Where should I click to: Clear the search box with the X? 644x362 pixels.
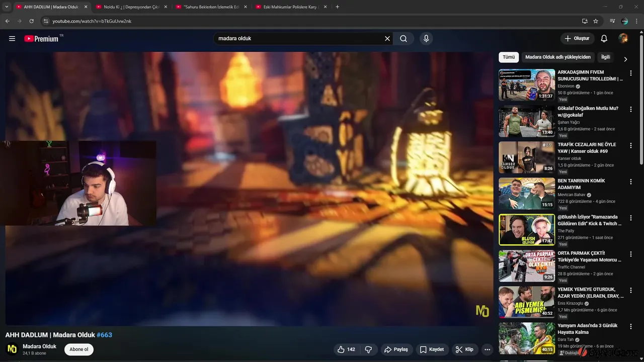[387, 39]
